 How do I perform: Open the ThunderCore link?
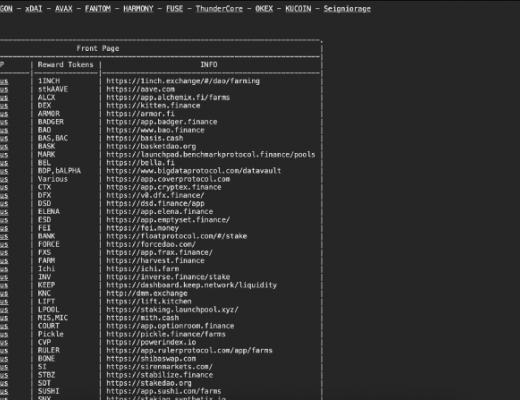(219, 9)
